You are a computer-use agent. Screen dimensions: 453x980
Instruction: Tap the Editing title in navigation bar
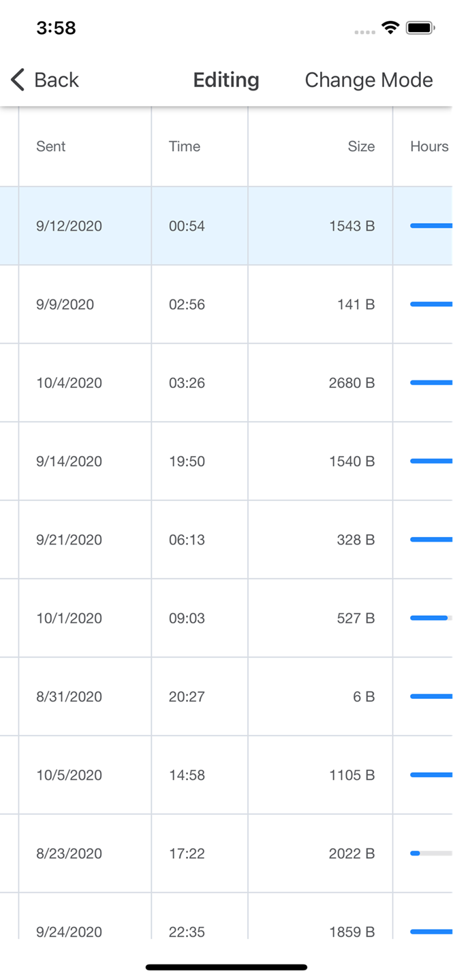(226, 80)
